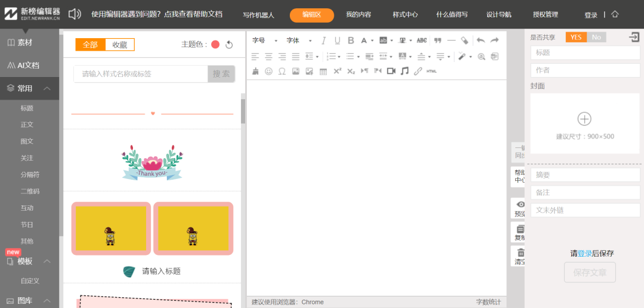Open 样式中心 in top navigation
This screenshot has height=308, width=644.
[x=405, y=15]
